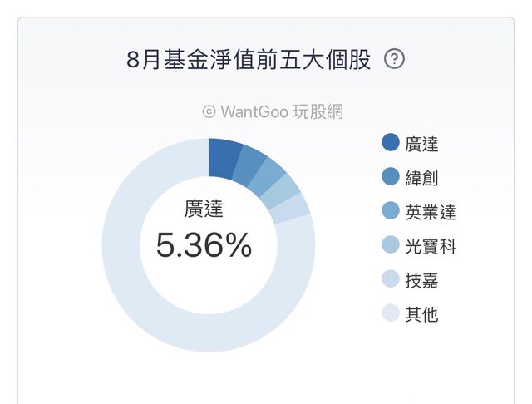Click the 緯創 legend color dot
The height and width of the screenshot is (404, 532).
(391, 177)
